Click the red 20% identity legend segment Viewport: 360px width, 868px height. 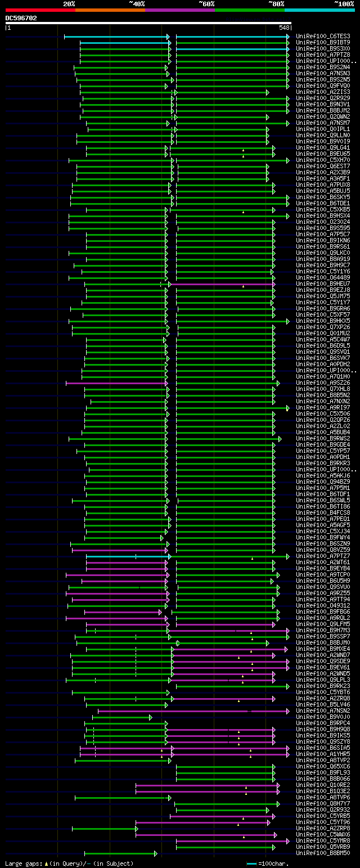pyautogui.click(x=40, y=10)
